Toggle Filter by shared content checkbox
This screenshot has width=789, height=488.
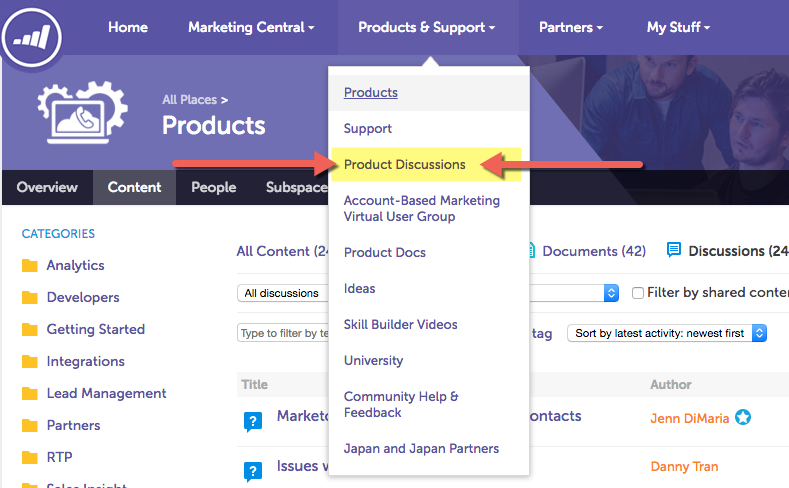[x=638, y=293]
